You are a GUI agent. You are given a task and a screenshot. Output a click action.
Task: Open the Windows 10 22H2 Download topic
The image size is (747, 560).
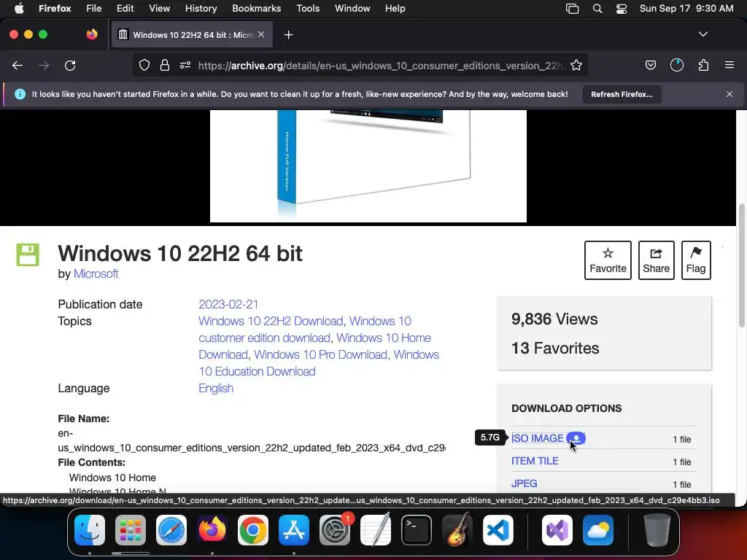[x=271, y=321]
